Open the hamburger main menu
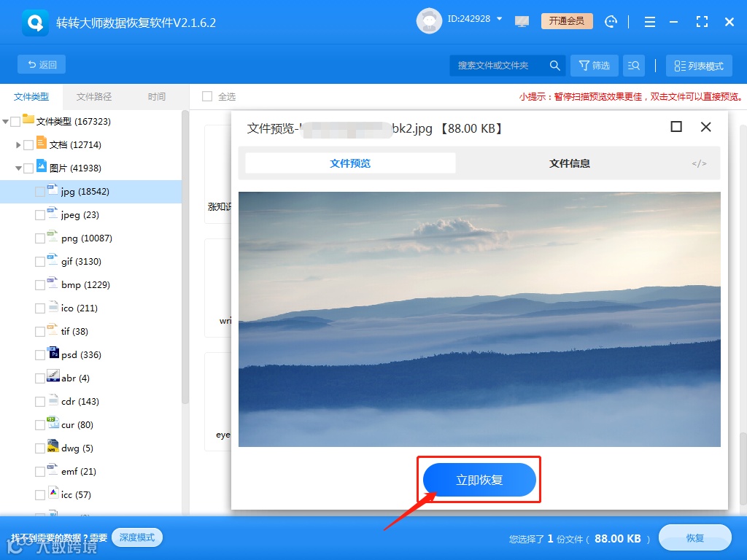 click(x=650, y=22)
